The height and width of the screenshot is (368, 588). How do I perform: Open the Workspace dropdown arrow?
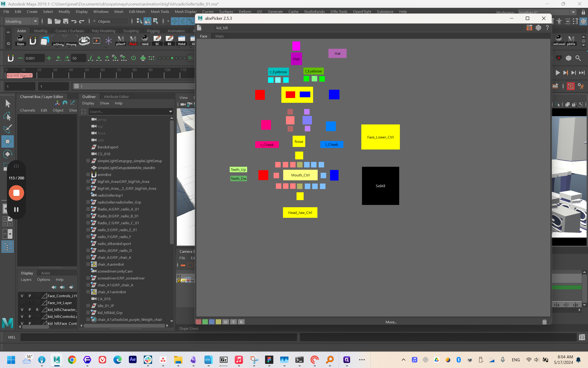click(574, 12)
